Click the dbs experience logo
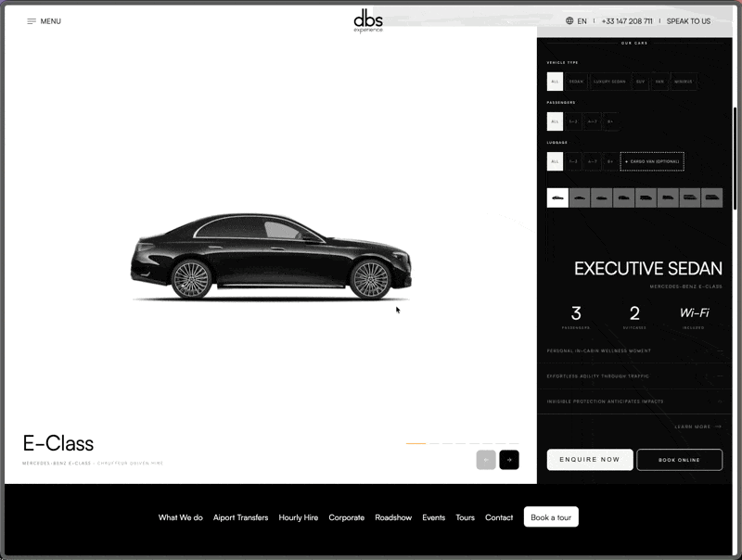 pyautogui.click(x=368, y=21)
